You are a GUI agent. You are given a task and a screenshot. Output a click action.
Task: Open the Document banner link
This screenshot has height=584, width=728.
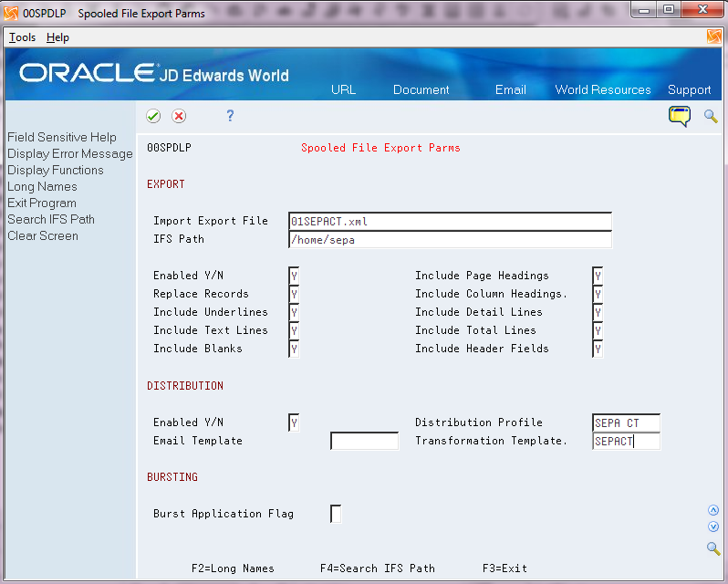421,89
